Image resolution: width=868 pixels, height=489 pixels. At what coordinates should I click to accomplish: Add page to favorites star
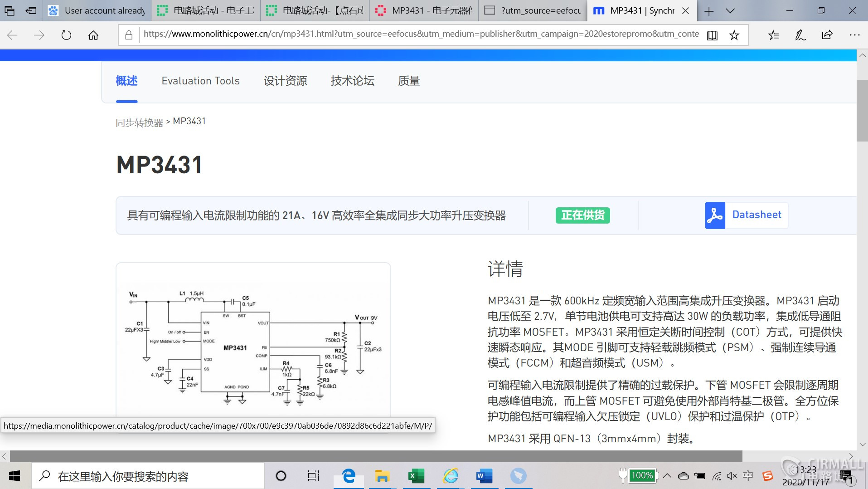point(734,35)
